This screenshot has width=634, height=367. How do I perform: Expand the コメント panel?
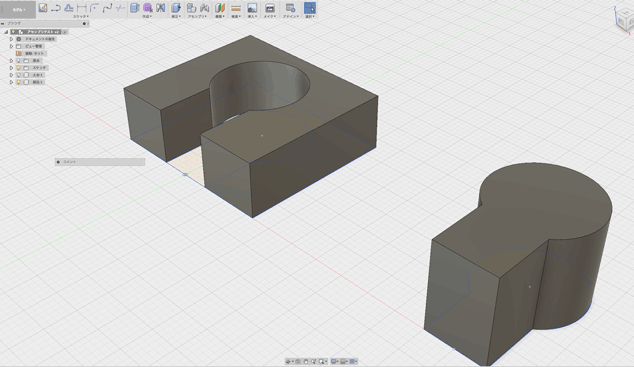click(x=58, y=162)
